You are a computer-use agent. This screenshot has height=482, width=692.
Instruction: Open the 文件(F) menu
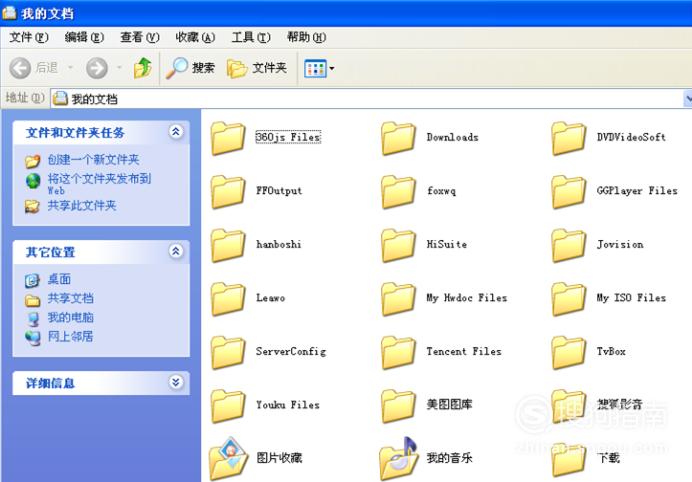coord(29,38)
